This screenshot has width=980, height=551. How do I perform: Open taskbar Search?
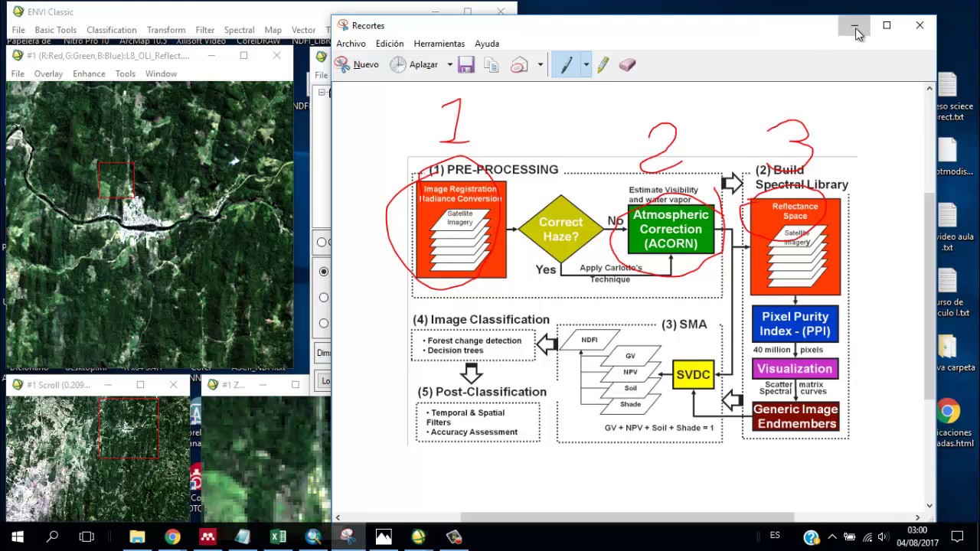tap(52, 536)
